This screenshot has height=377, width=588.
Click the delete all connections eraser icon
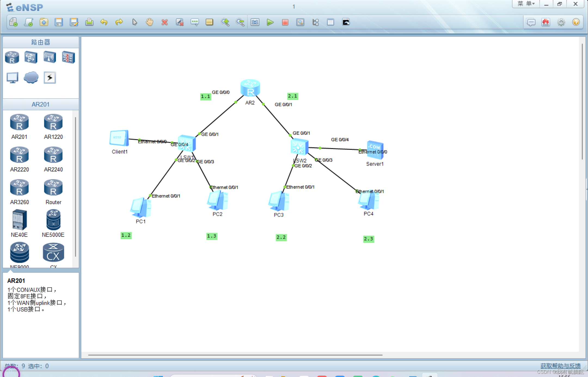point(180,22)
